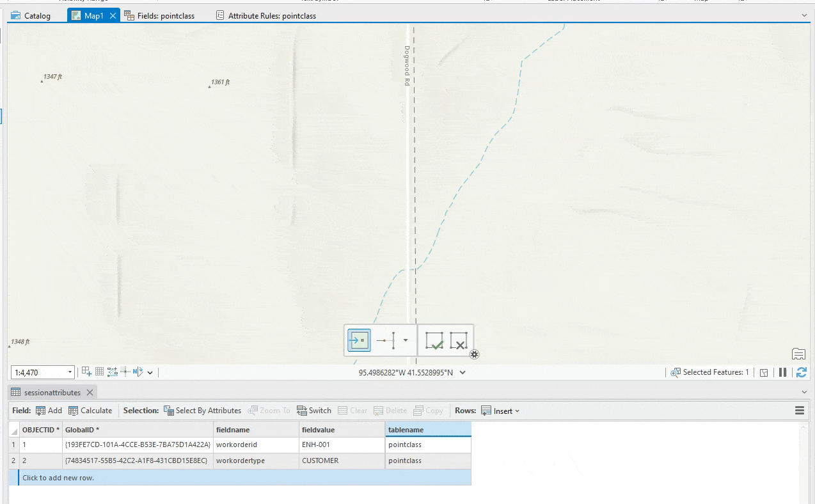Image resolution: width=815 pixels, height=504 pixels.
Task: Click the coordinate readout 95.4986282°W
Action: 381,372
